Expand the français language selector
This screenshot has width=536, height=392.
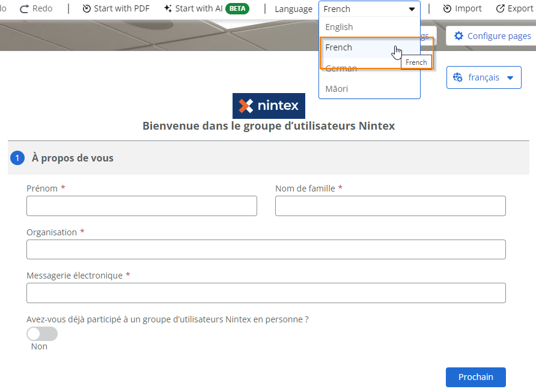point(484,77)
